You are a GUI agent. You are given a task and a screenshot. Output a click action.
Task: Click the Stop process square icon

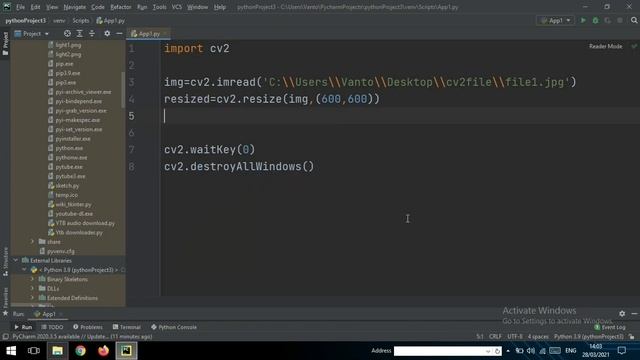point(620,20)
